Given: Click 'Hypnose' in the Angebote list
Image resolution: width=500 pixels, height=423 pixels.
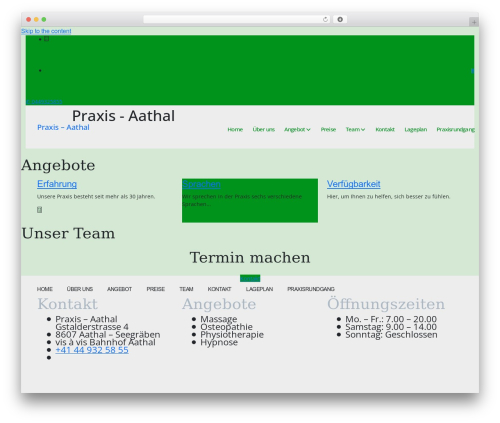Looking at the screenshot, I should pos(219,342).
